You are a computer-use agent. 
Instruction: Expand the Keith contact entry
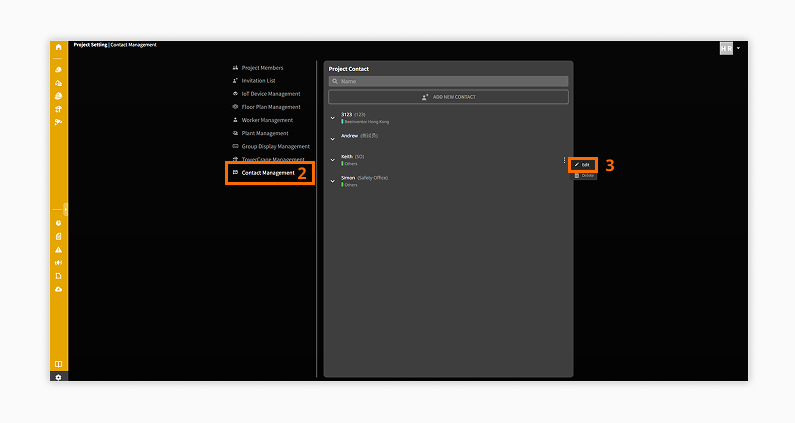click(333, 160)
